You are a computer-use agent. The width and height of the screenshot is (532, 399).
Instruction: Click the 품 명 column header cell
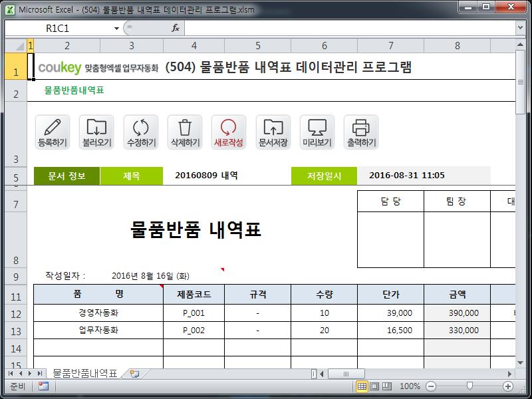(98, 294)
